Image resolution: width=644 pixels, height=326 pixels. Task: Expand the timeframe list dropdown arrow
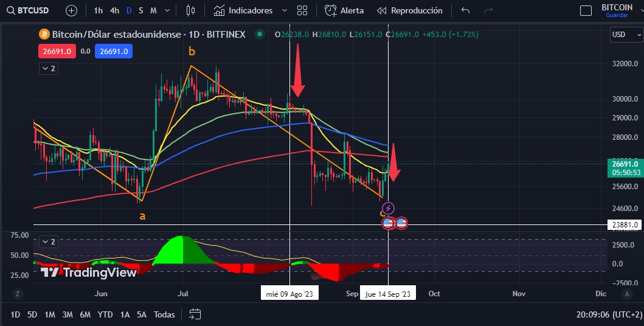pyautogui.click(x=167, y=11)
